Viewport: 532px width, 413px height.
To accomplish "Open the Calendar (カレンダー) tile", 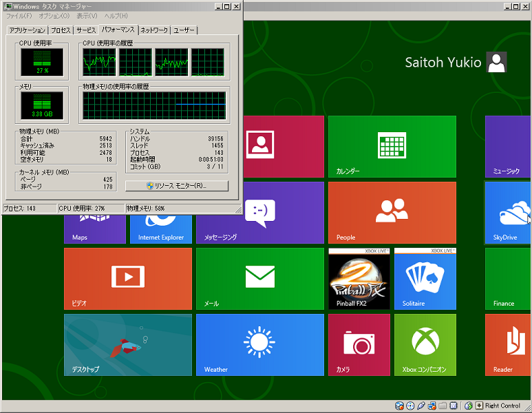I will pyautogui.click(x=392, y=146).
